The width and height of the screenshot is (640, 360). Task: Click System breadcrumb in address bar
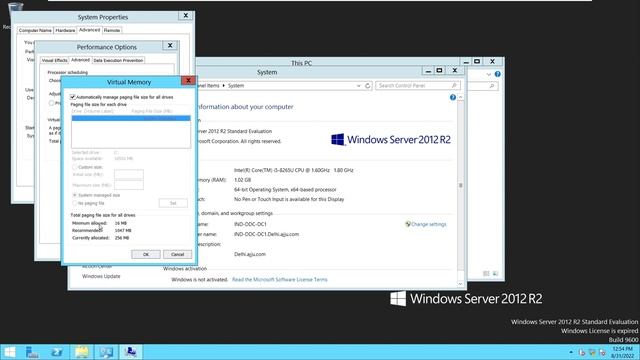(236, 86)
